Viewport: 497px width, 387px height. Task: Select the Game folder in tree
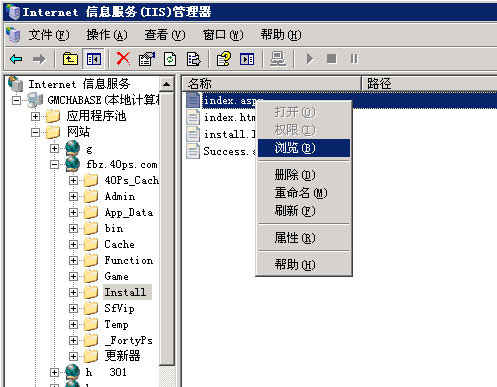click(116, 276)
